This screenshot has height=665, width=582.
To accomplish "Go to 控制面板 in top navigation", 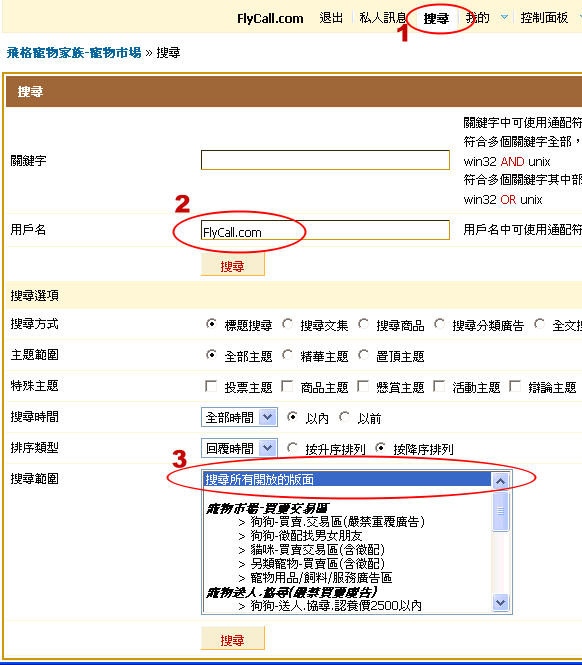I will coord(544,17).
